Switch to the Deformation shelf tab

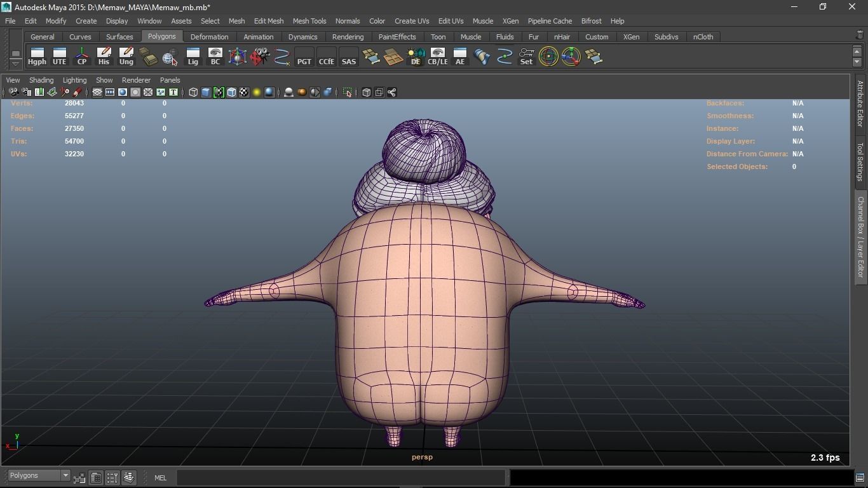point(209,37)
